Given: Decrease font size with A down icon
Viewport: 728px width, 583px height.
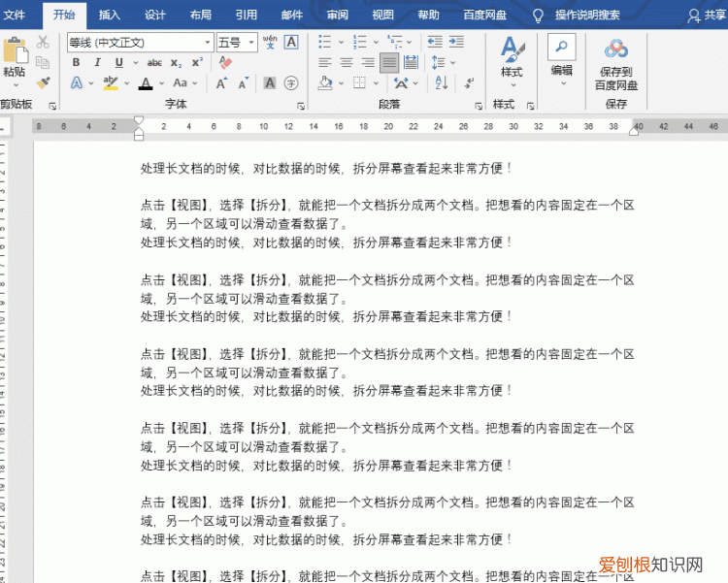Looking at the screenshot, I should click(x=244, y=83).
